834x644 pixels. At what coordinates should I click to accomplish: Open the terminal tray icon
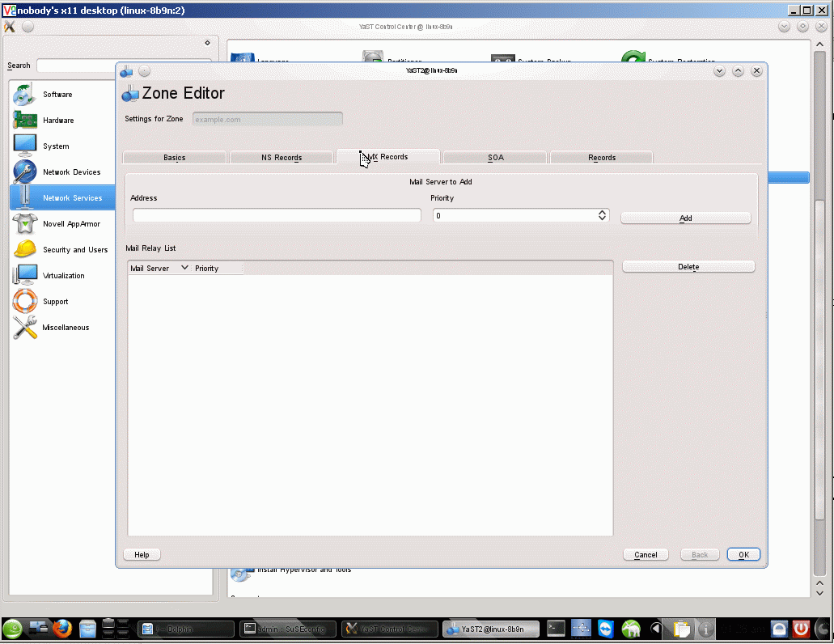click(x=556, y=629)
